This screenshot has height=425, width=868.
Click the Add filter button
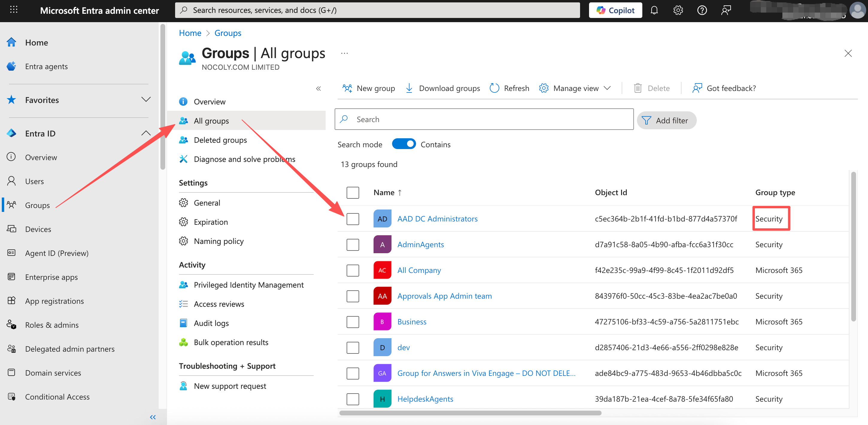pyautogui.click(x=666, y=120)
